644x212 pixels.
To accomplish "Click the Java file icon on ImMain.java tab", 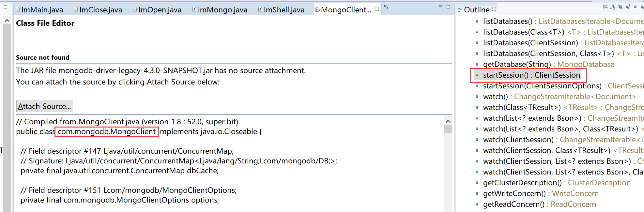I will point(18,9).
